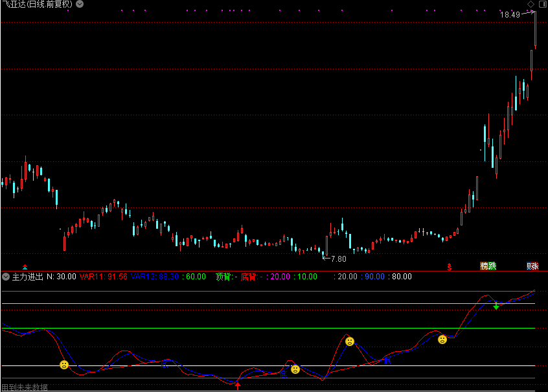548x392 pixels.
Task: Click the green down arrow signal in indicator
Action: (x=496, y=306)
